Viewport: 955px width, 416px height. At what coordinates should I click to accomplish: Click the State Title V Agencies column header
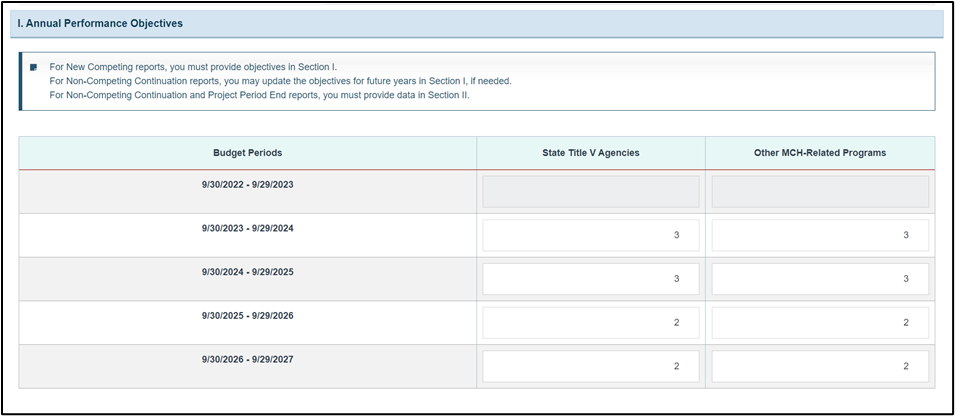click(591, 153)
